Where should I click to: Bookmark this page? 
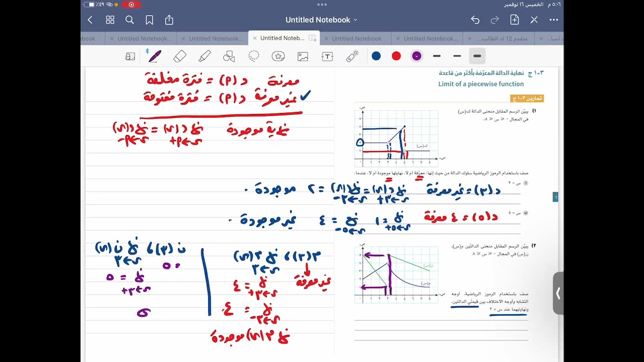[149, 20]
